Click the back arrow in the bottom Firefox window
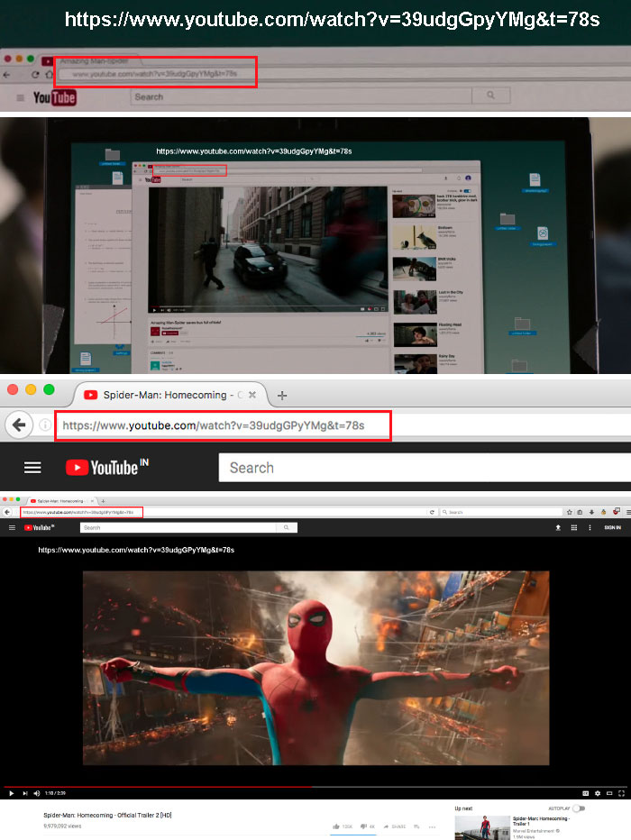Viewport: 631px width, 840px height. click(7, 512)
